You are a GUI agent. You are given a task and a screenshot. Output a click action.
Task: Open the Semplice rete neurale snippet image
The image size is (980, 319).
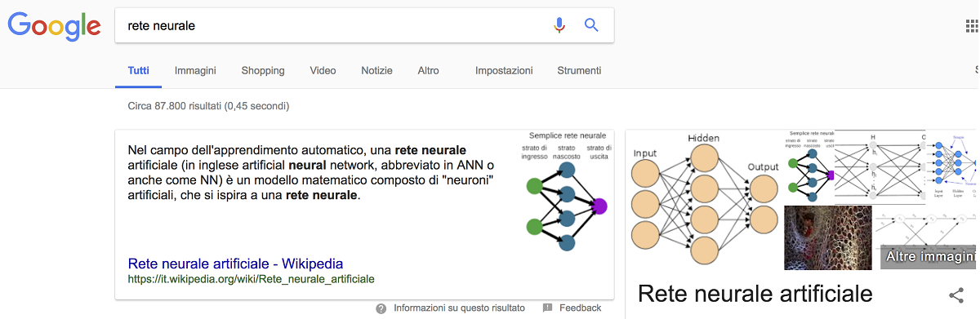567,191
